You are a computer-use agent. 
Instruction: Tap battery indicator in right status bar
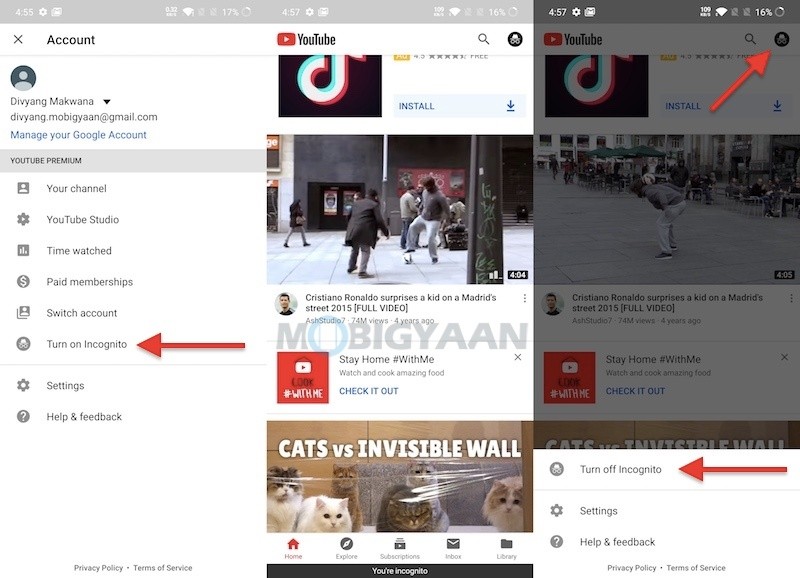(x=780, y=12)
